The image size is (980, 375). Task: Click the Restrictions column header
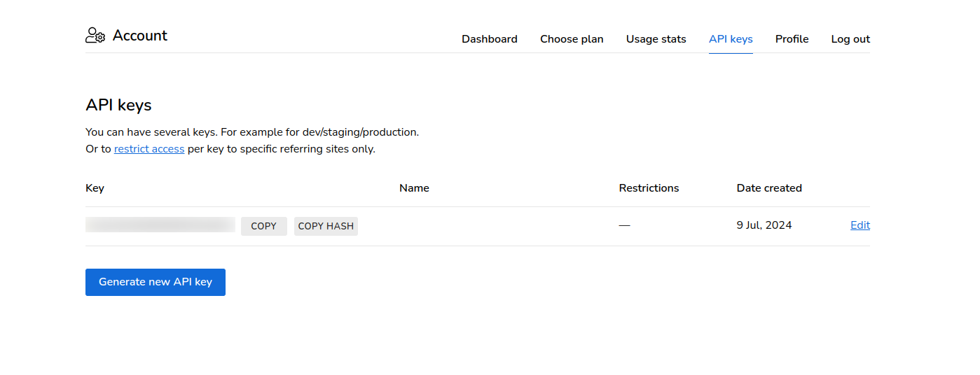(x=649, y=188)
